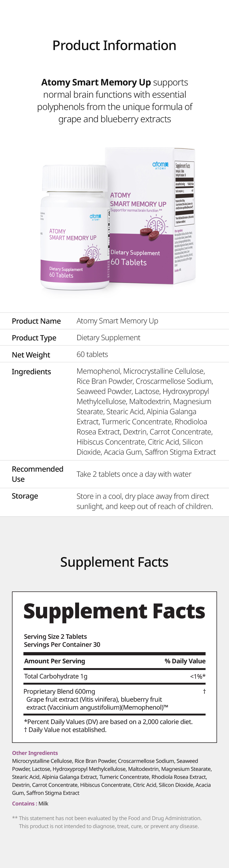Click the brain icon on the bottle
229x868 pixels.
(x=92, y=253)
